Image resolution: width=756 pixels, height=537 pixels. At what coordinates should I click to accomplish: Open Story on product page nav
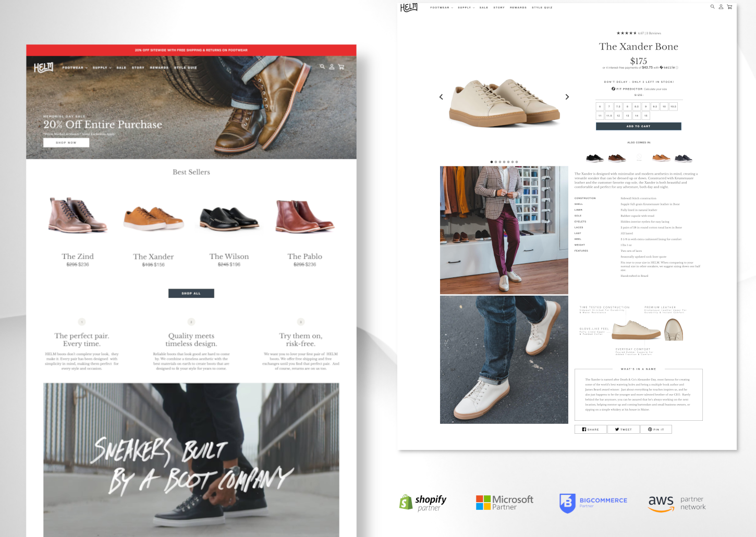click(499, 7)
